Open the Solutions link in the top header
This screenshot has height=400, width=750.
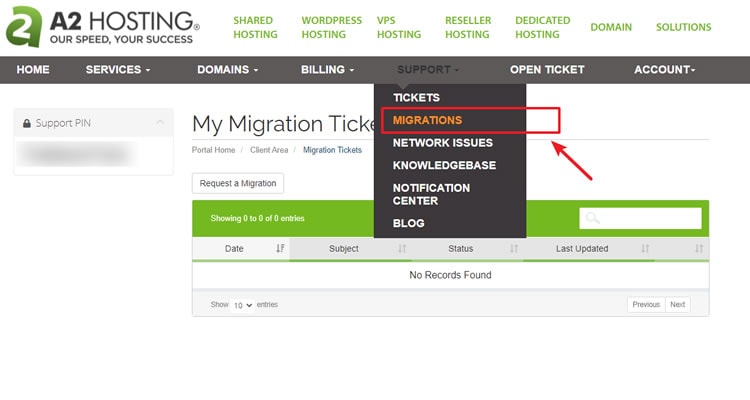coord(684,27)
